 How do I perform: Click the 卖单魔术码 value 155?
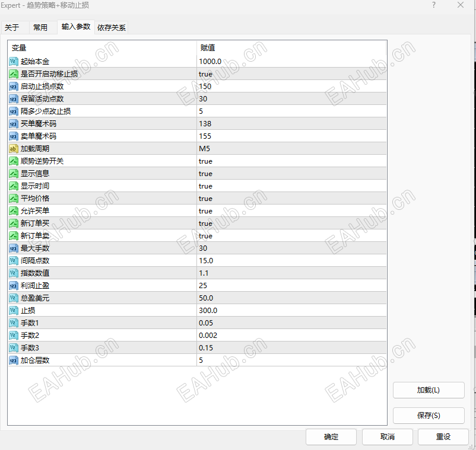[205, 136]
